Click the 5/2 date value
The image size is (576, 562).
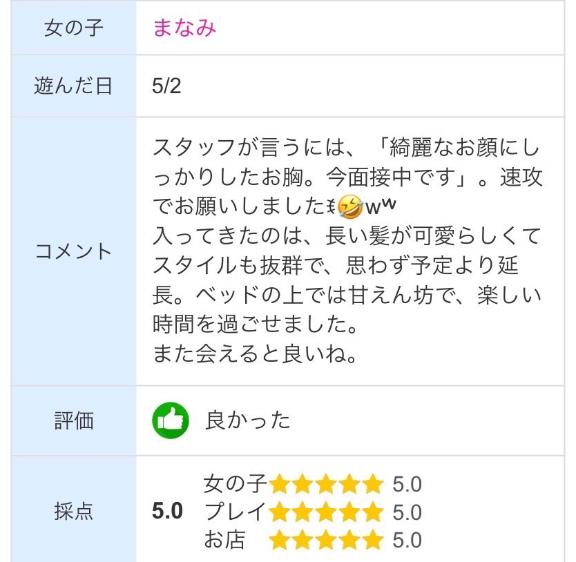(166, 86)
